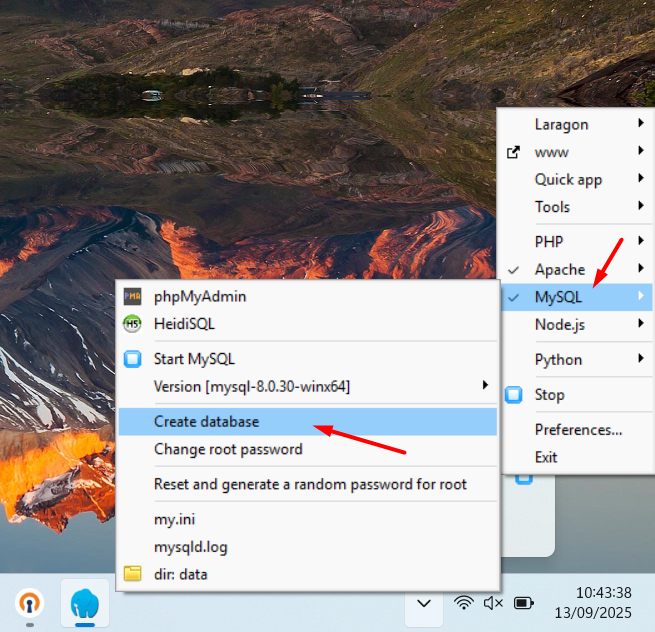Screen dimensions: 655x632
Task: Choose Change root password
Action: (x=228, y=450)
